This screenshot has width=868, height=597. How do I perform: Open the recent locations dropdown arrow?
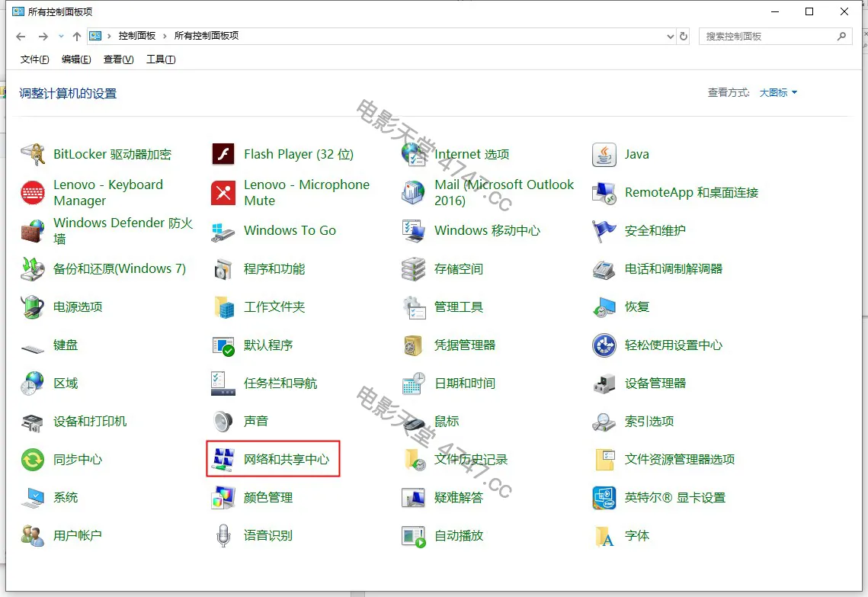[x=61, y=36]
